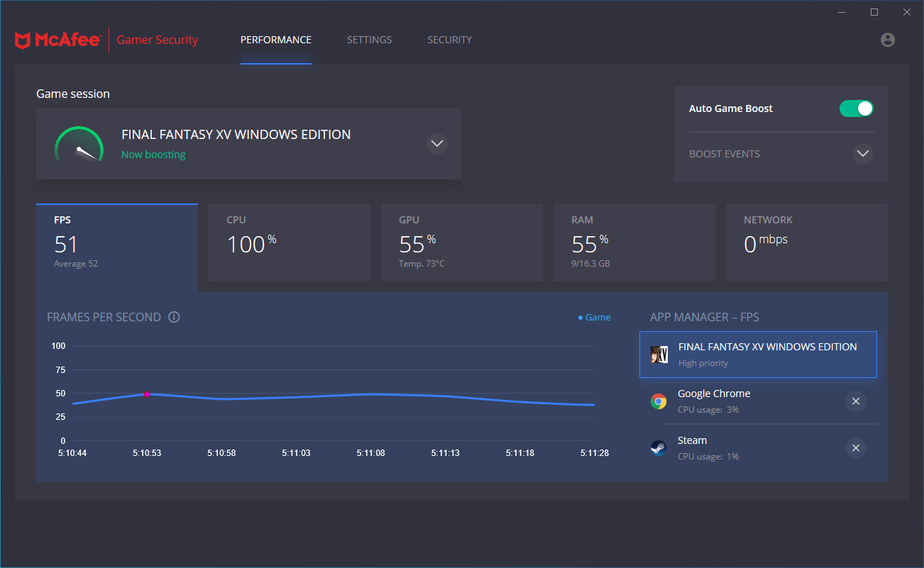This screenshot has height=568, width=924.
Task: Click the info icon next to FRAMES PER SECOND
Action: tap(174, 317)
